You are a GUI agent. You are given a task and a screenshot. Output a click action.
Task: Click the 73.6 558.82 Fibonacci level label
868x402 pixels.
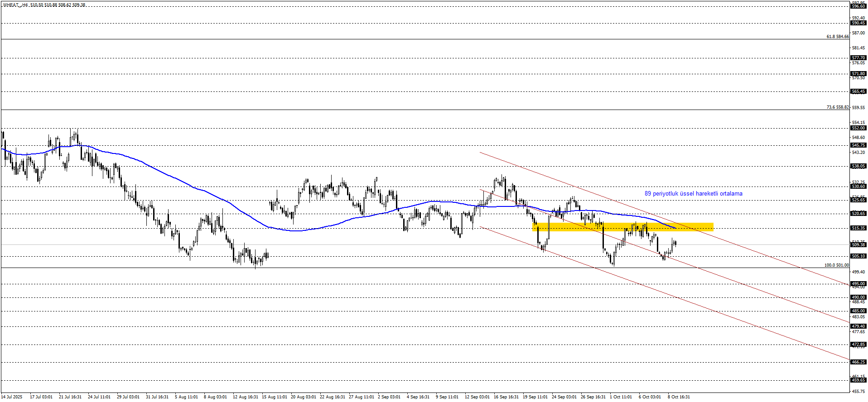click(837, 107)
